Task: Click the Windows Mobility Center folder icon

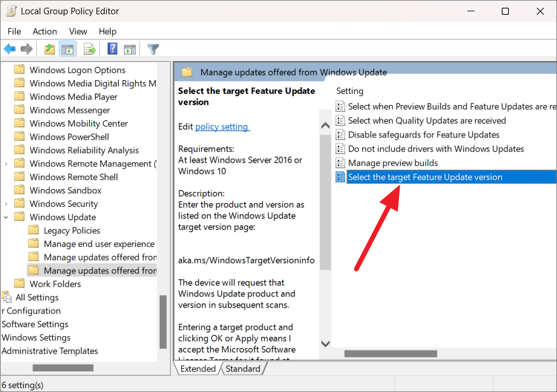Action: click(x=19, y=123)
